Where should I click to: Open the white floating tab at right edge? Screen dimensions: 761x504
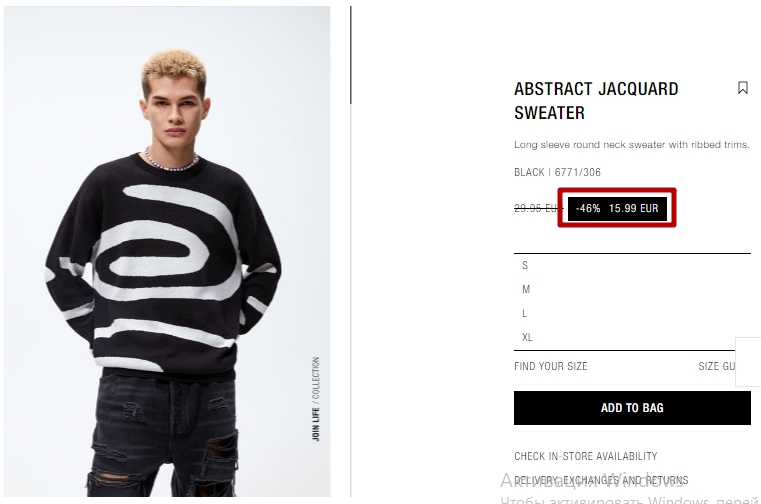click(748, 362)
